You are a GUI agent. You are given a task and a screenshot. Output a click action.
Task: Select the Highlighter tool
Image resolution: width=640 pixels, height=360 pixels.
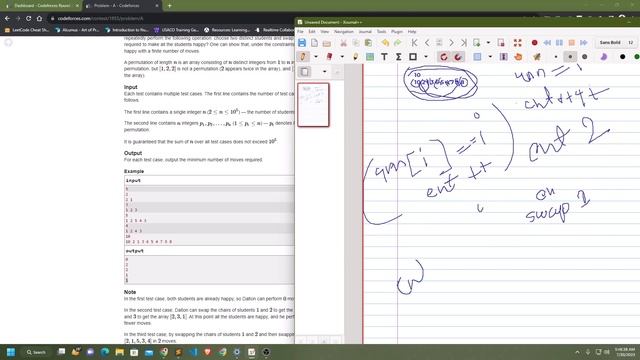coord(356,57)
